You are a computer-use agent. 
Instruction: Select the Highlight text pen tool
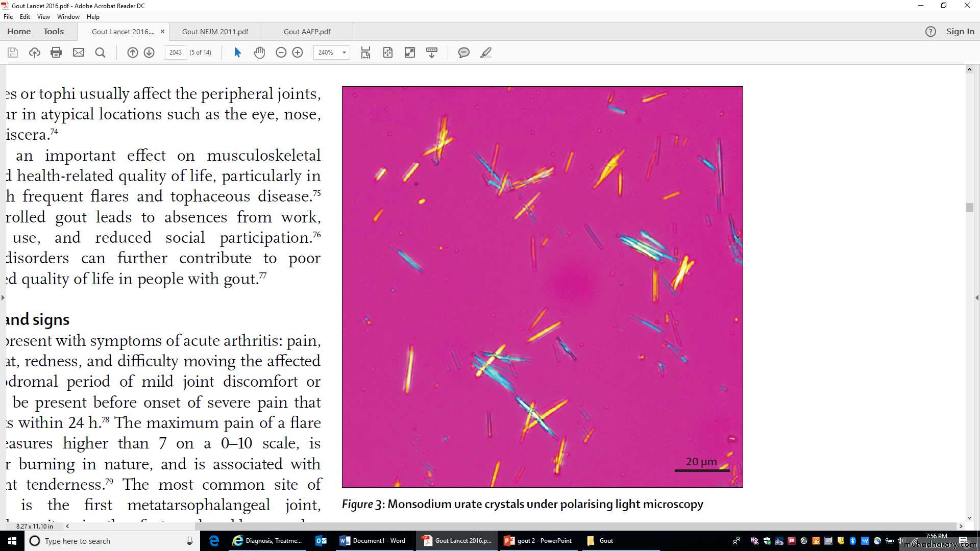click(486, 53)
